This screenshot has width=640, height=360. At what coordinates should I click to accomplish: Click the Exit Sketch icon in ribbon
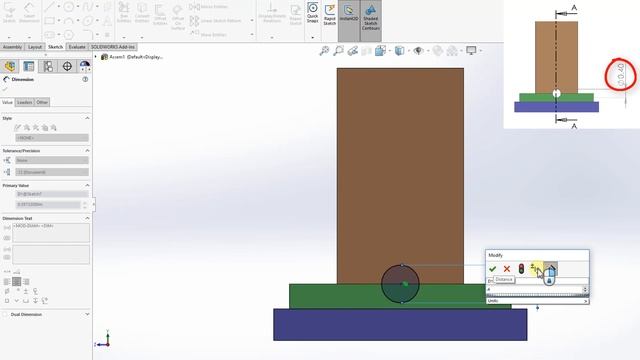click(9, 13)
